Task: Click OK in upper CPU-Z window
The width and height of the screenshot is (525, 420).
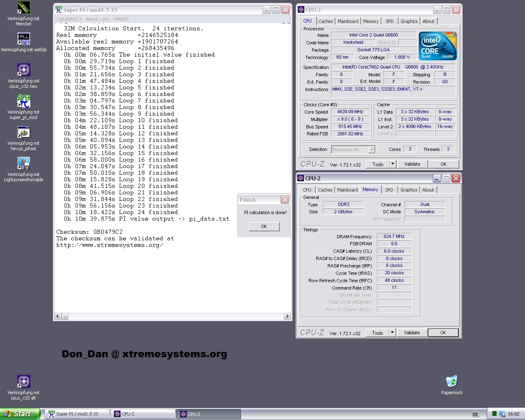Action: tap(443, 164)
